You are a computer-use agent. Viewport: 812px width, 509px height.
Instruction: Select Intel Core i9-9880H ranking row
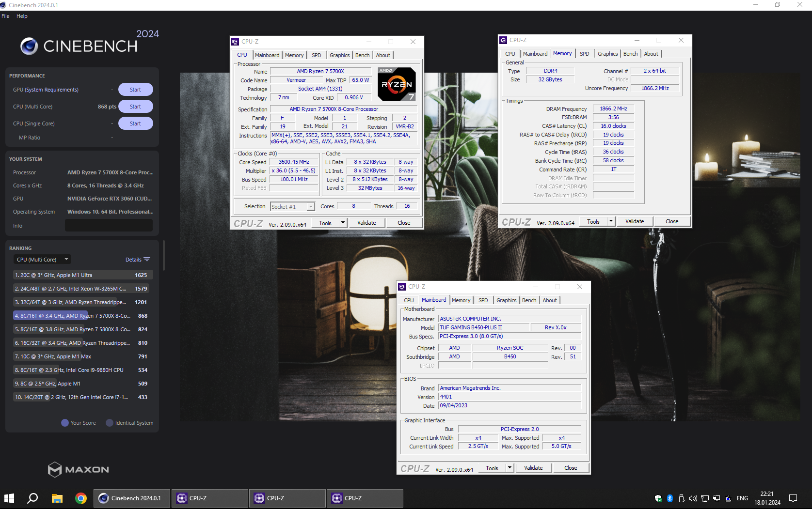click(83, 370)
